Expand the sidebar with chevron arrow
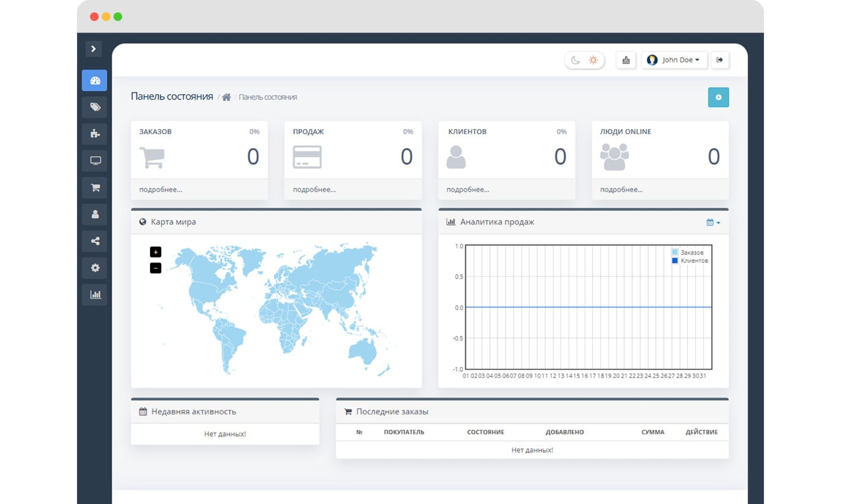 [x=94, y=49]
